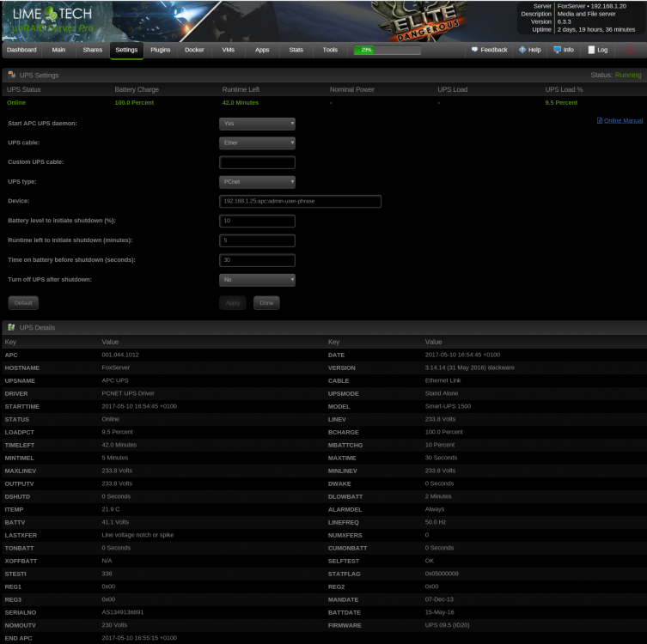Click the server uptime text
This screenshot has width=647, height=644.
tap(595, 29)
